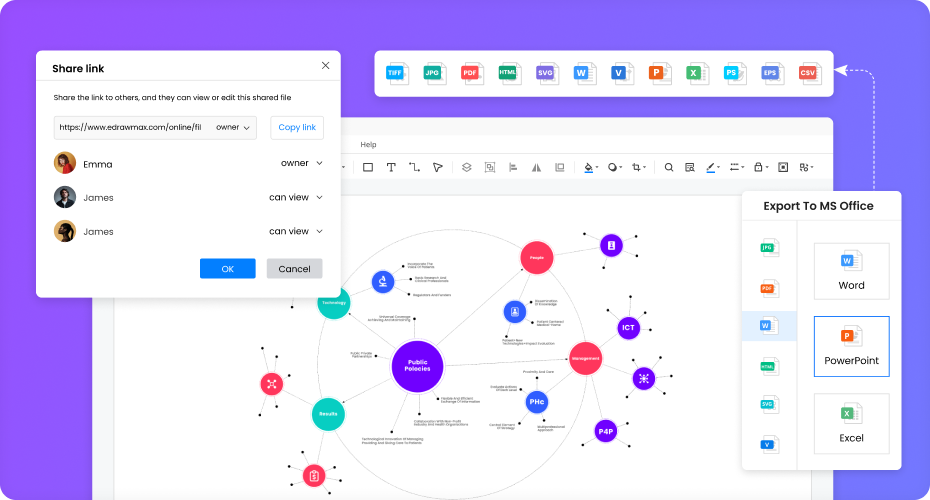Select the highlighted Word tab in export sidebar
Image resolution: width=930 pixels, height=500 pixels.
click(x=769, y=326)
